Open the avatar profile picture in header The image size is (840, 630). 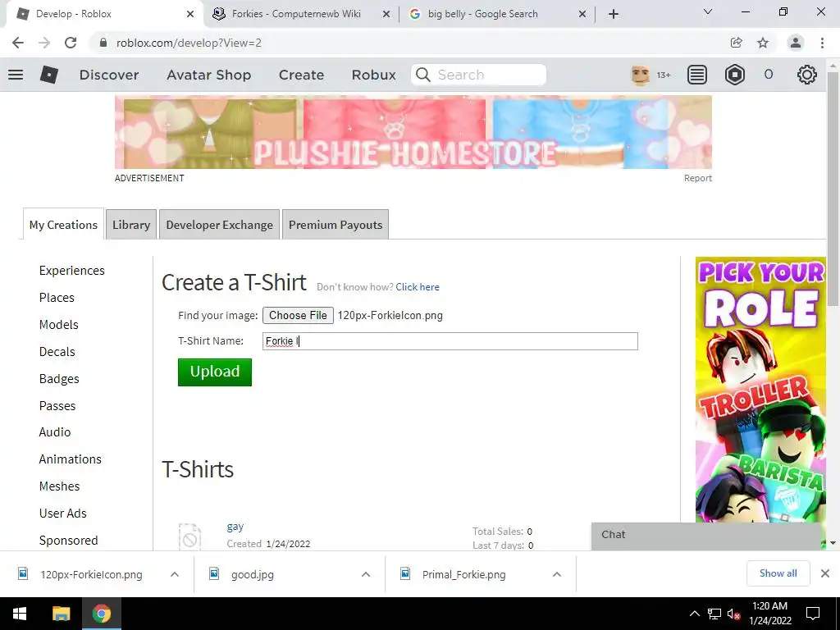click(x=640, y=75)
